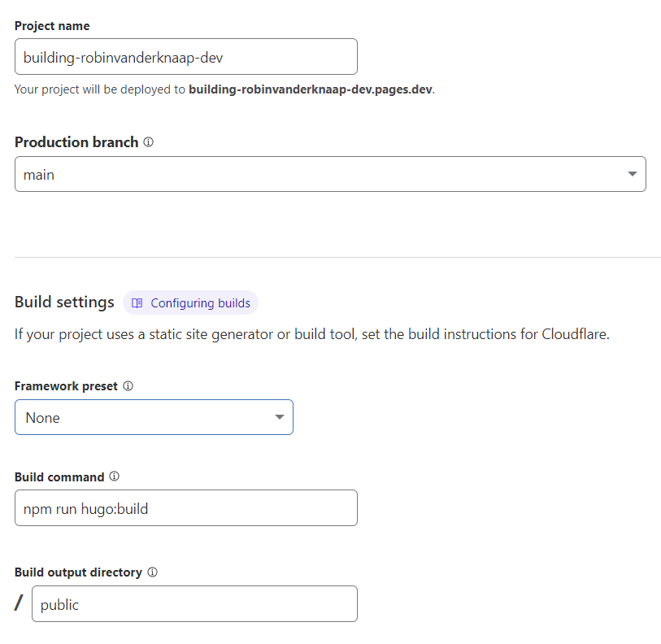Screen dimensions: 661x644
Task: Open the Configuring builds documentation link
Action: (200, 303)
